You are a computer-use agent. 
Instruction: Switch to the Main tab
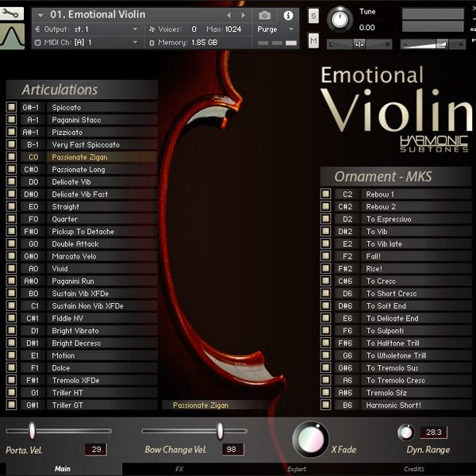coord(63,469)
